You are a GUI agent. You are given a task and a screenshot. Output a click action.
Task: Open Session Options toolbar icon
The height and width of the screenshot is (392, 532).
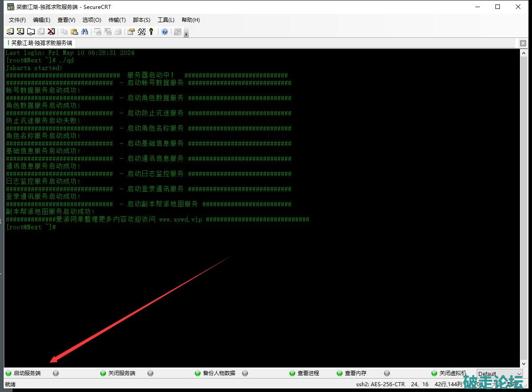pos(131,32)
